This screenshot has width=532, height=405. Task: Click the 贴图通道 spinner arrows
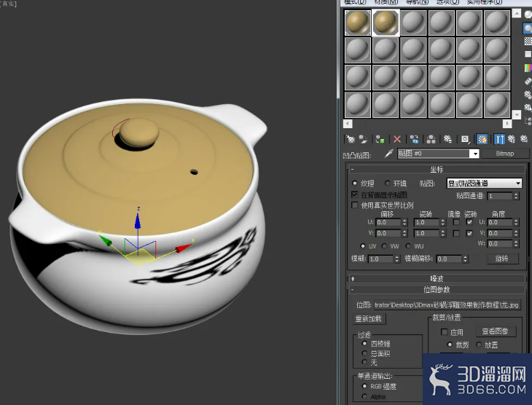tap(516, 196)
